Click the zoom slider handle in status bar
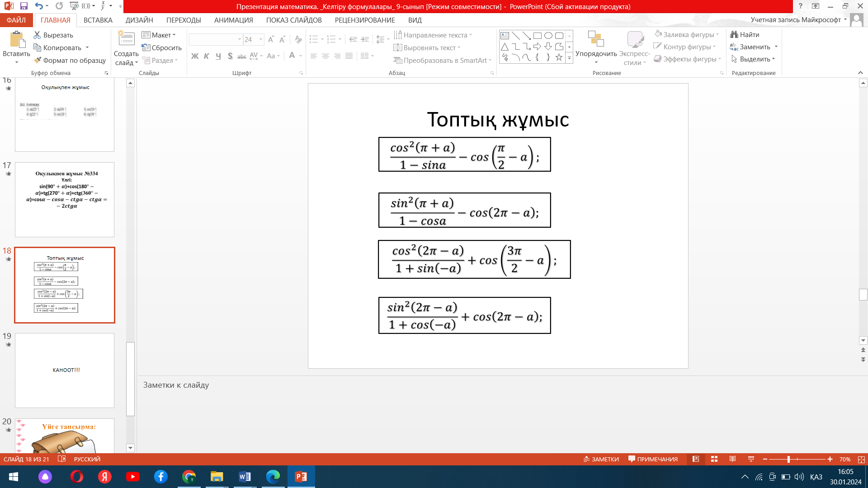Viewport: 868px width, 488px height. pos(788,459)
